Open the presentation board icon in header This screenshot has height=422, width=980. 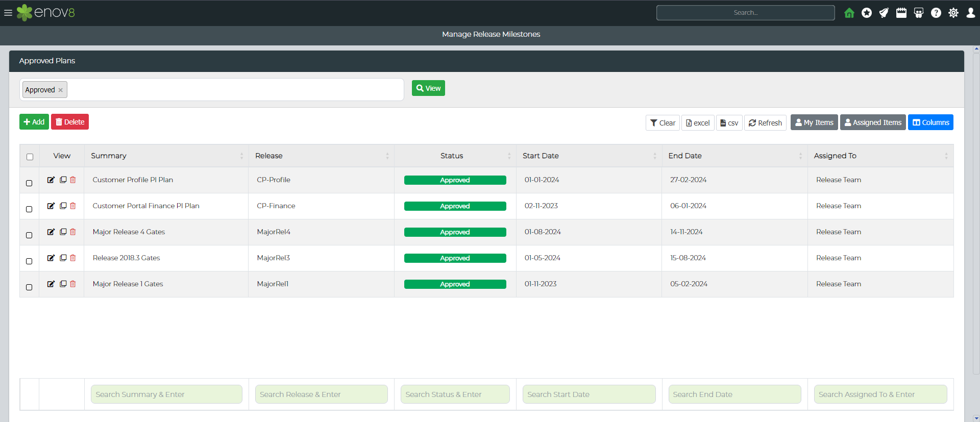tap(919, 13)
